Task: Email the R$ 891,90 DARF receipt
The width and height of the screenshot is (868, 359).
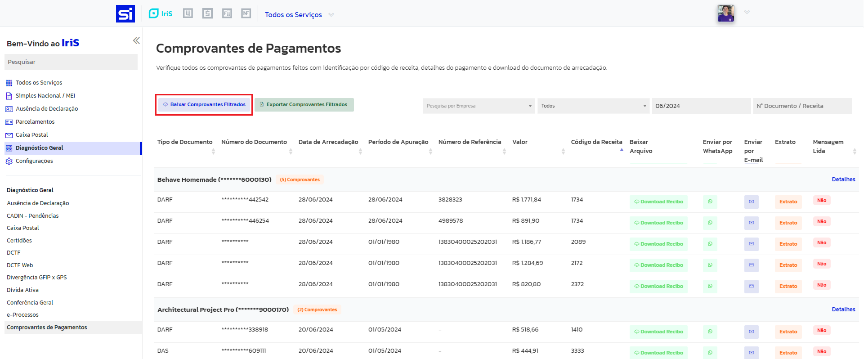Action: tap(751, 223)
